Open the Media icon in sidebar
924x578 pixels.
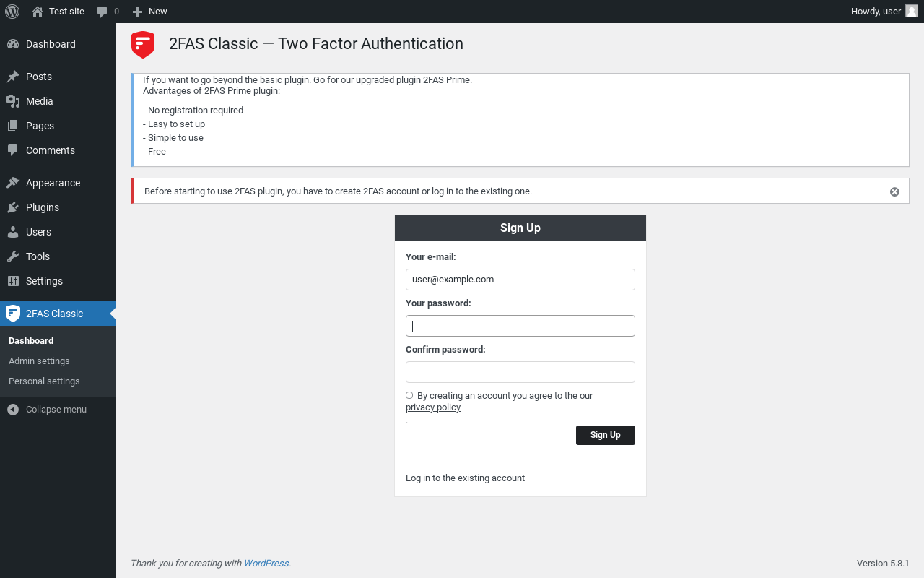(x=13, y=101)
